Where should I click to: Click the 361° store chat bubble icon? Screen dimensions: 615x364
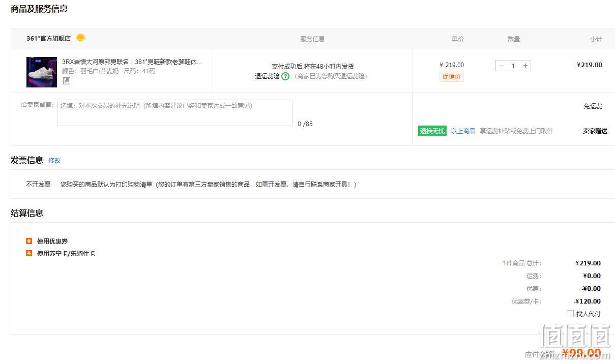coord(80,38)
